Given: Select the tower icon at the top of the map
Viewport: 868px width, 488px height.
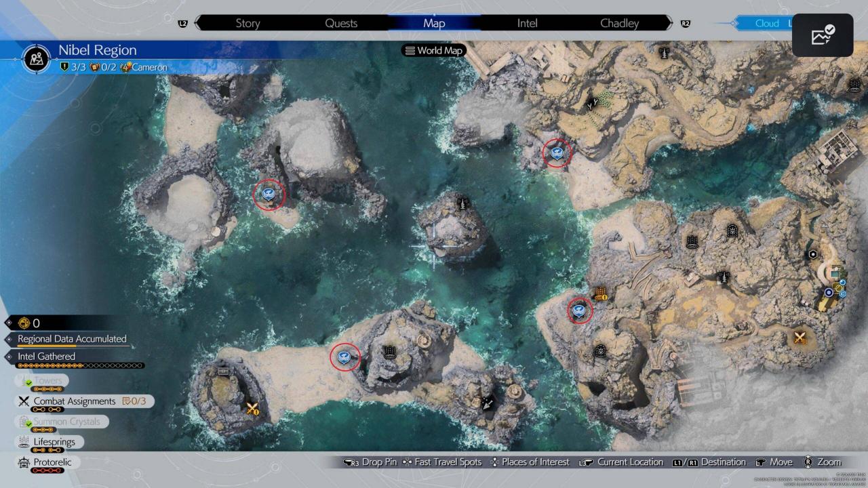Looking at the screenshot, I should tap(665, 52).
